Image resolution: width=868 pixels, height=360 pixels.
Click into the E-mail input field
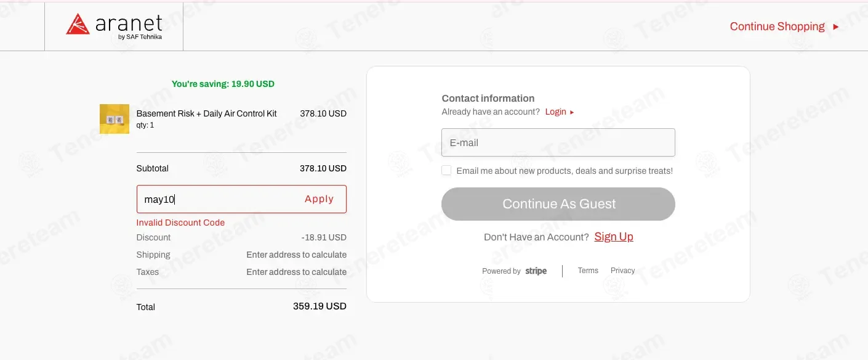point(558,142)
